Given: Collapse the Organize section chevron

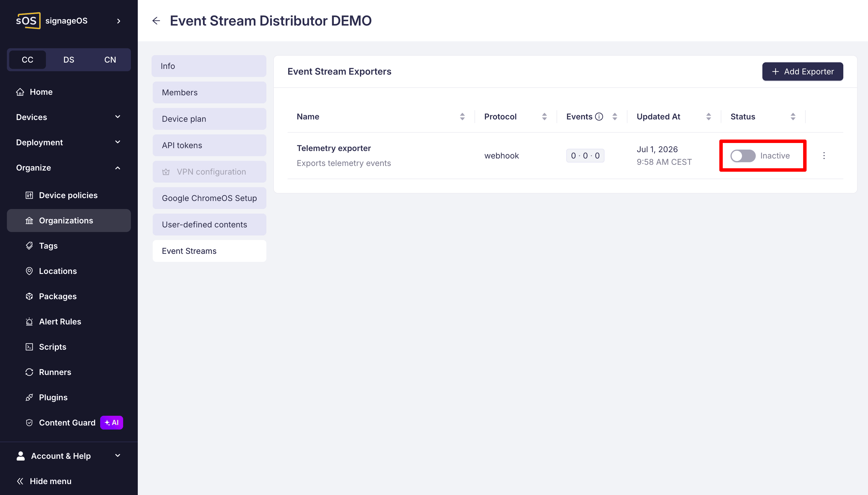Looking at the screenshot, I should pos(118,168).
